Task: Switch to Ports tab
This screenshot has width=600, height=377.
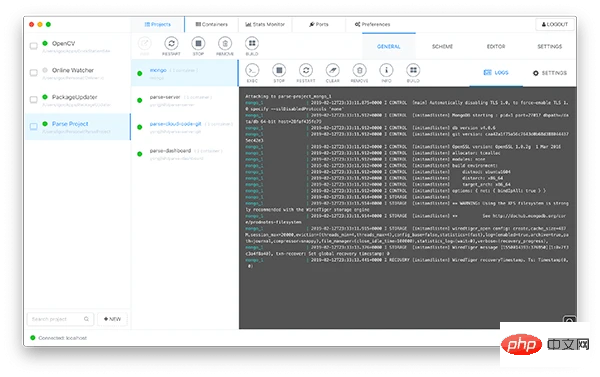Action: (x=319, y=24)
